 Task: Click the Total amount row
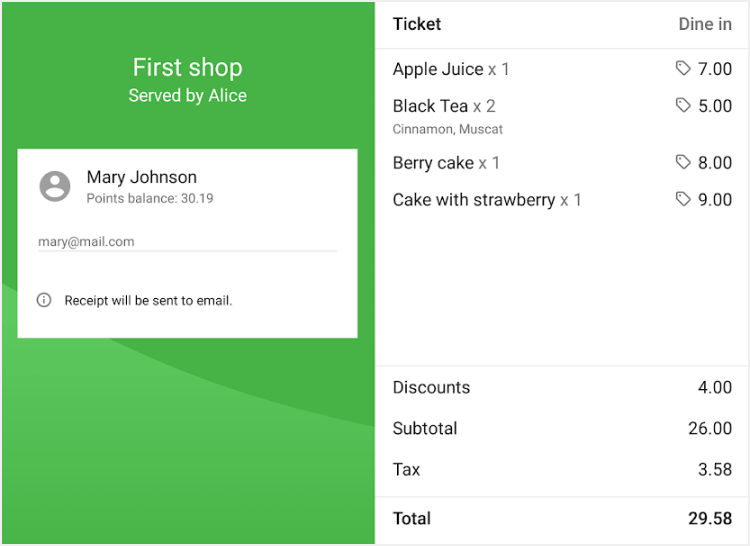562,518
